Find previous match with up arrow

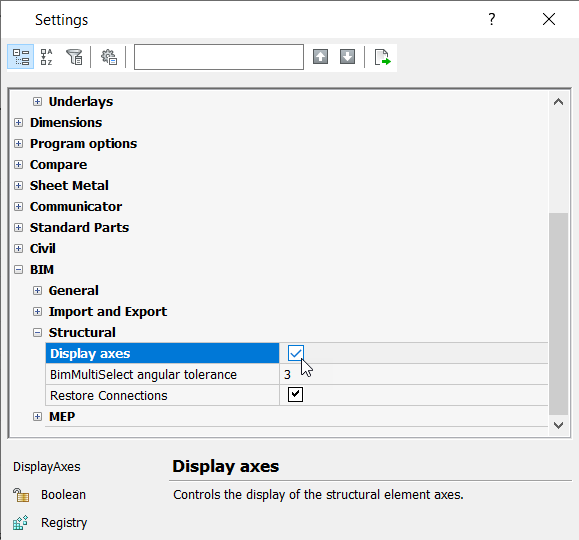tap(320, 57)
